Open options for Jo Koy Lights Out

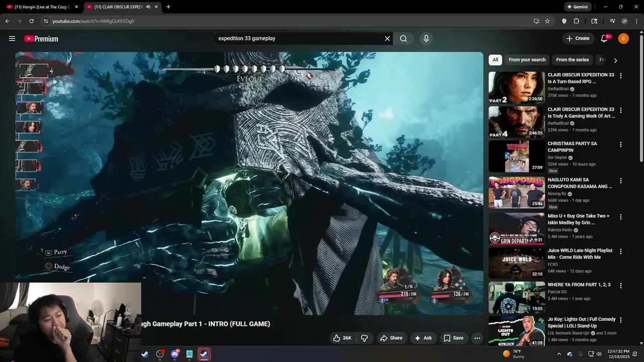tap(620, 320)
